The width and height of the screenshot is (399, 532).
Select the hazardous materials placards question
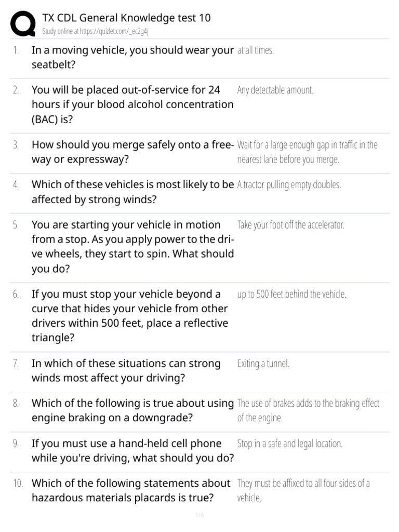coord(131,490)
